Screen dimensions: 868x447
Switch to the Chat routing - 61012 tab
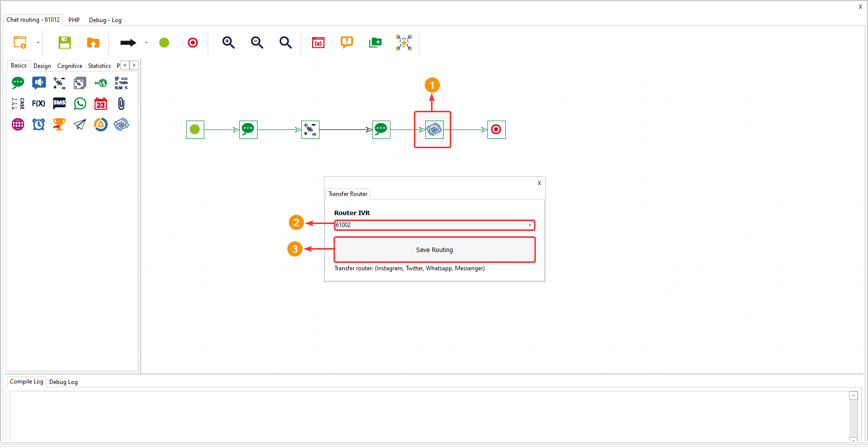[x=33, y=20]
